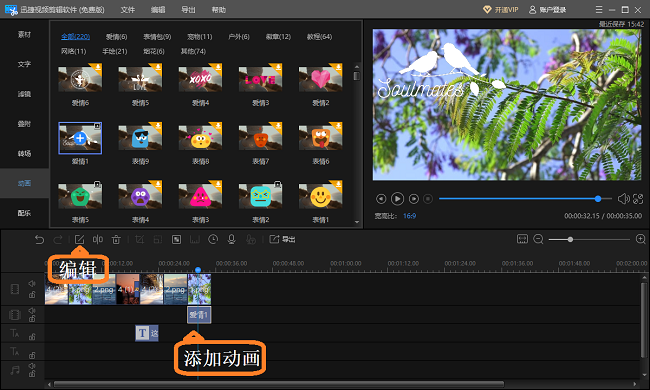Click the undo arrow in timeline toolbar

tap(39, 240)
